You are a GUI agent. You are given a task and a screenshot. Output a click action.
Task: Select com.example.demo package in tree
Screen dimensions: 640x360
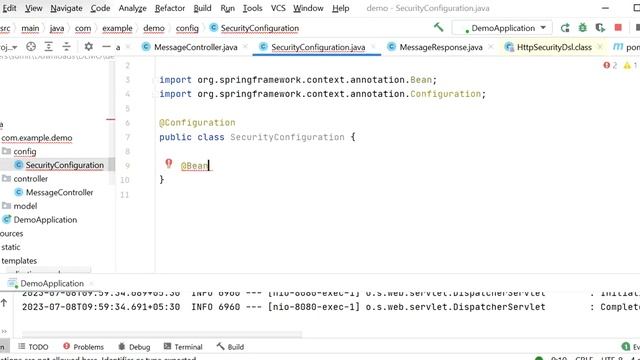pos(37,138)
